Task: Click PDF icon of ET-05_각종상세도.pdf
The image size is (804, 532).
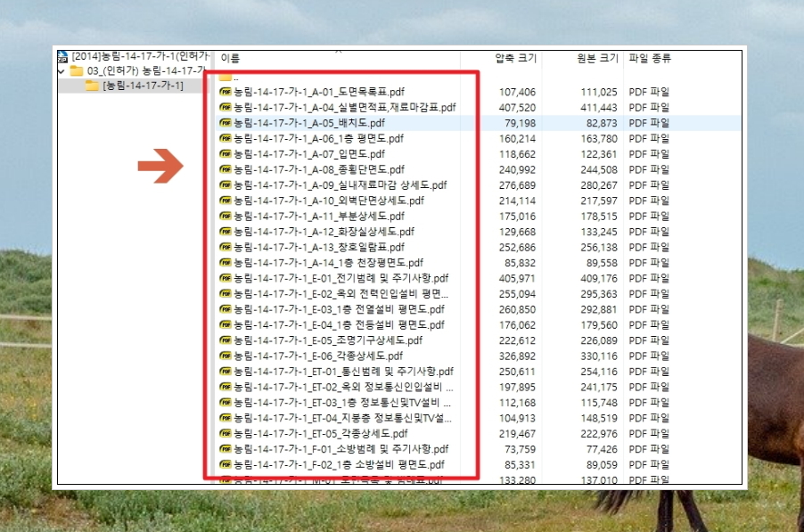Action: [226, 434]
